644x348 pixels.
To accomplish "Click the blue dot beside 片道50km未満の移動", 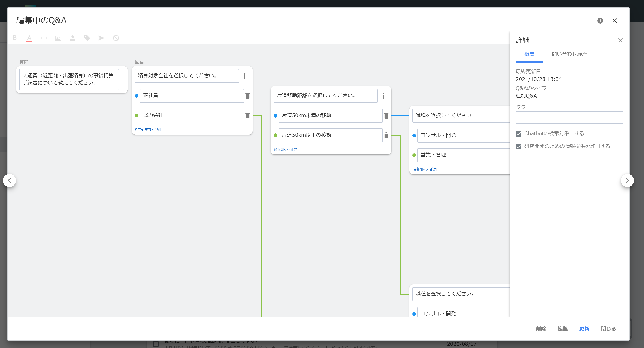I will click(x=275, y=116).
